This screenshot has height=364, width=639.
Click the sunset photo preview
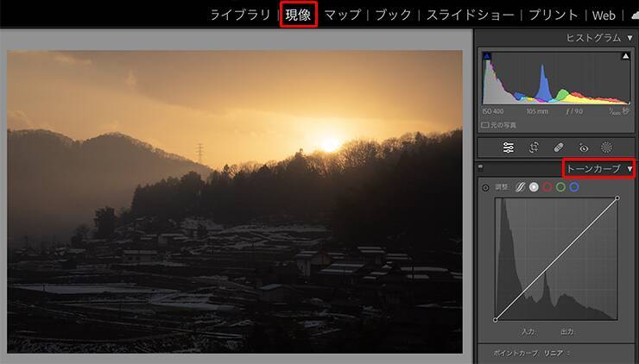point(235,202)
